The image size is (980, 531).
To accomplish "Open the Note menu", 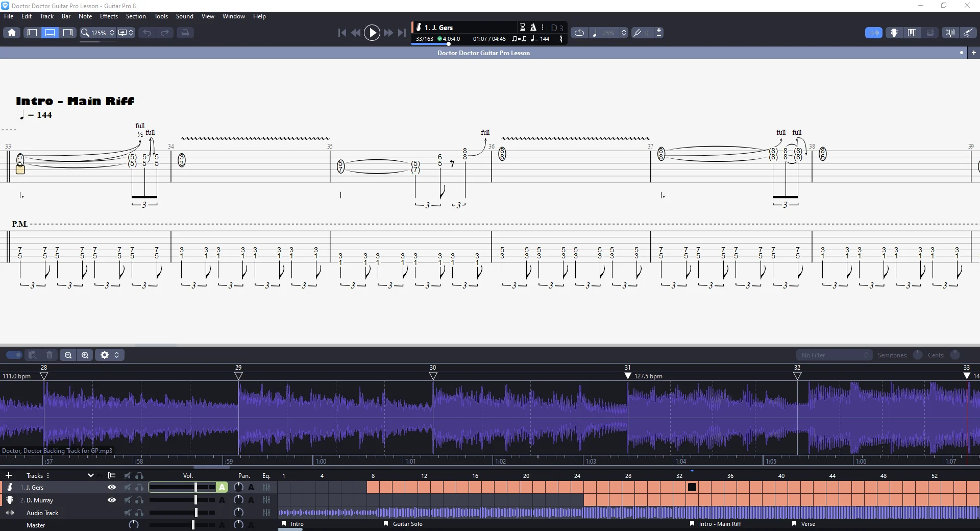I will pos(85,16).
